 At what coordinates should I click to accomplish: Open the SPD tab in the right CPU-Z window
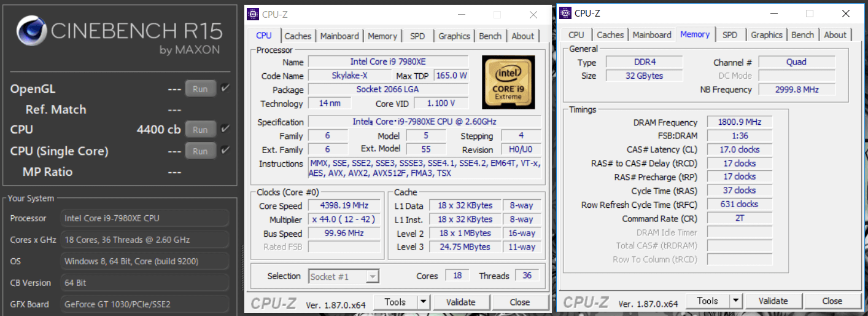(730, 35)
